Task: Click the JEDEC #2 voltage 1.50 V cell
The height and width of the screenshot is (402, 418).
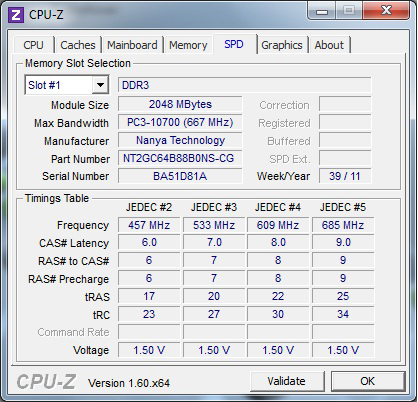Action: click(x=149, y=350)
